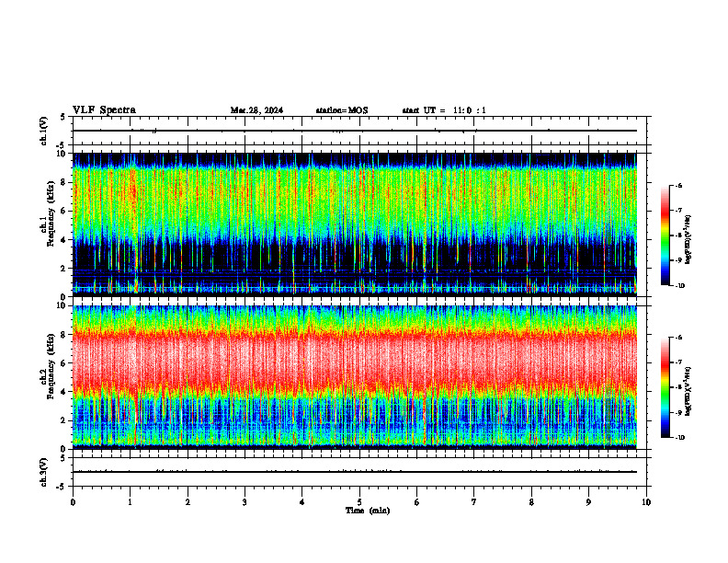Click time axis tick label '9'
The width and height of the screenshot is (728, 563).
(x=588, y=502)
